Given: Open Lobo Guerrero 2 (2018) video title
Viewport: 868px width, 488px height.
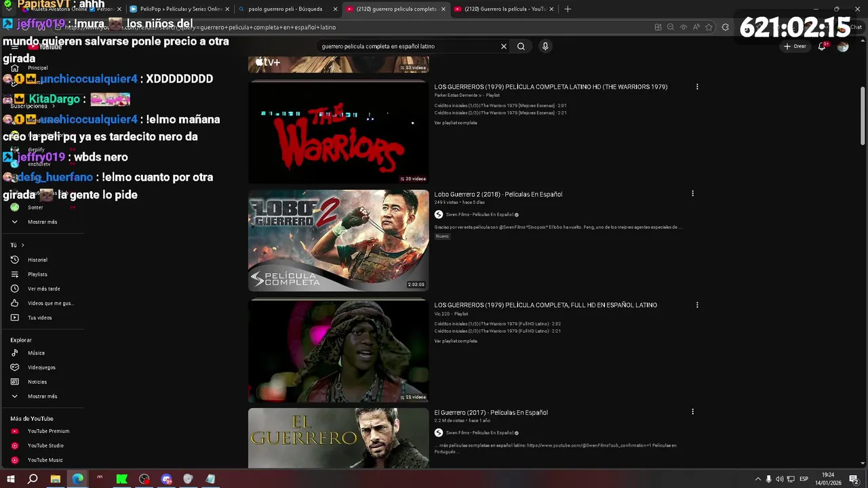Looking at the screenshot, I should pos(498,195).
